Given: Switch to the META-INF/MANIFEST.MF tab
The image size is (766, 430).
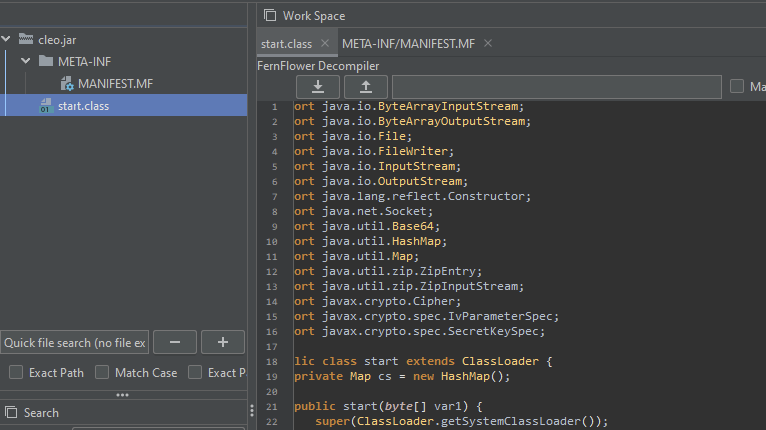Looking at the screenshot, I should pyautogui.click(x=408, y=44).
